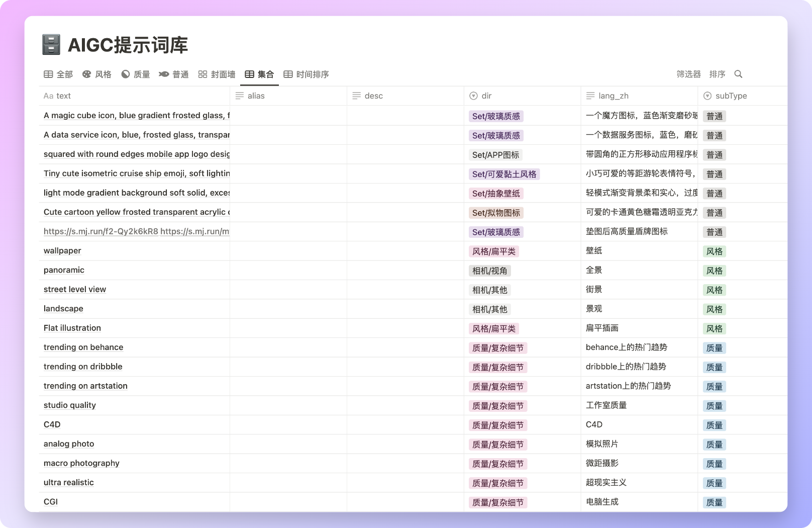Click the 相机/视角 tag in panoramic row
The width and height of the screenshot is (812, 528).
489,271
